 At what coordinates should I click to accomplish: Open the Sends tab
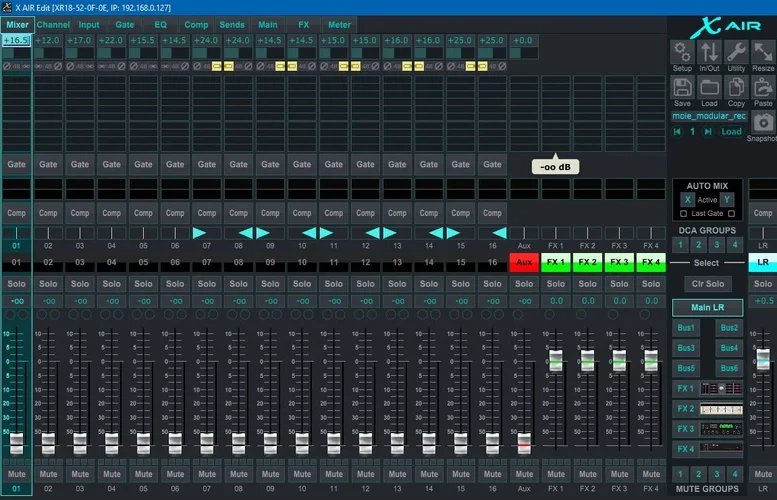coord(232,23)
